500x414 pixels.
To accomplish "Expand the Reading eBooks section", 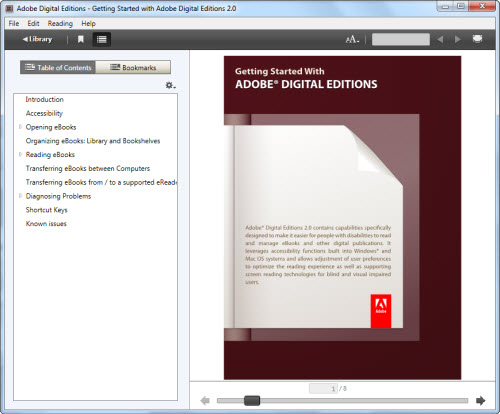I will tap(20, 154).
